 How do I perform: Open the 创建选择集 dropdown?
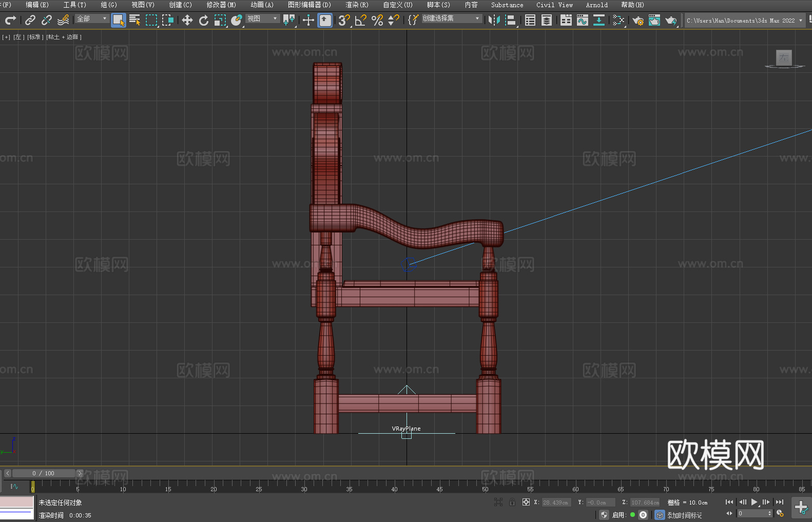click(x=452, y=18)
